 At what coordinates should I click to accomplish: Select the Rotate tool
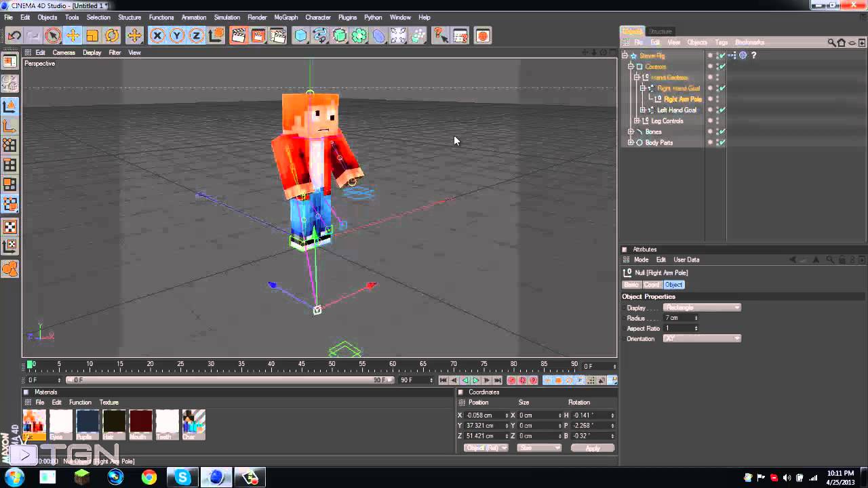coord(112,36)
